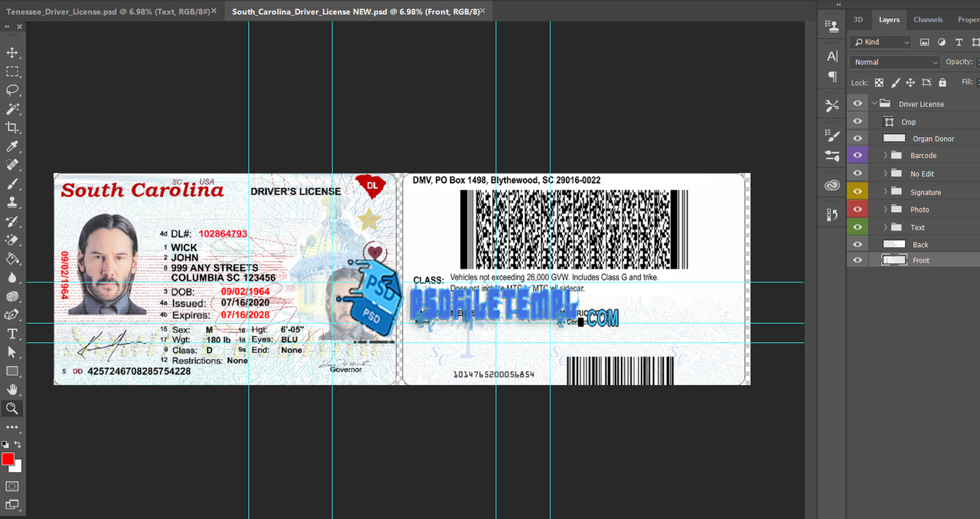The height and width of the screenshot is (519, 980).
Task: Hide the Front layer
Action: pyautogui.click(x=857, y=260)
